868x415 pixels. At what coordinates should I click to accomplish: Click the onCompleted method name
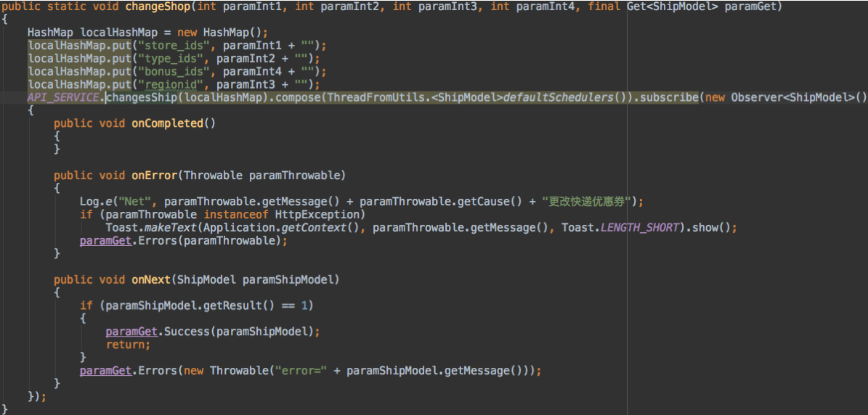coord(167,124)
